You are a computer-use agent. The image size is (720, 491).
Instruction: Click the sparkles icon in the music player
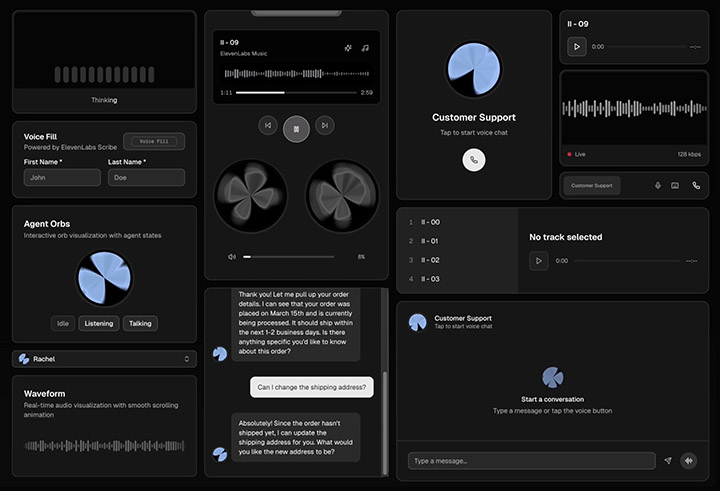click(348, 47)
